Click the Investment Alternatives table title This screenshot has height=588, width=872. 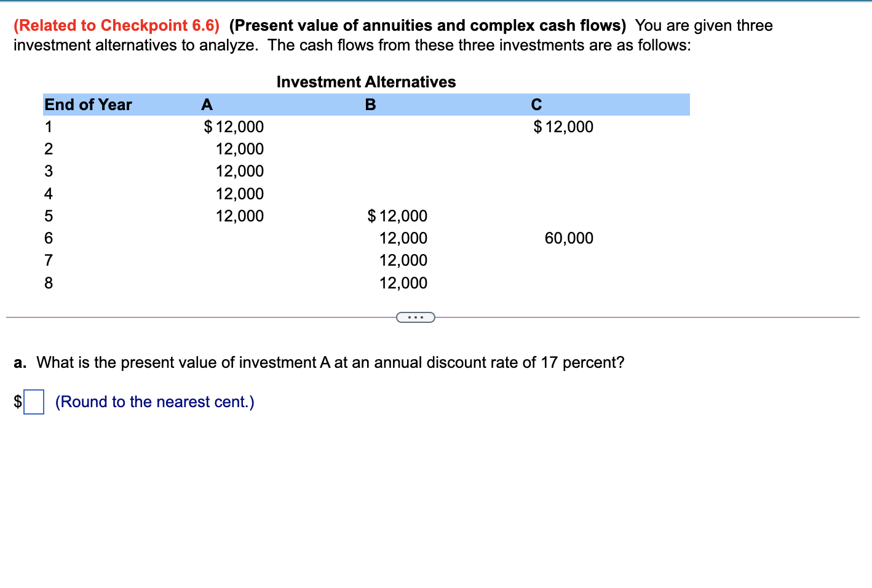(366, 82)
